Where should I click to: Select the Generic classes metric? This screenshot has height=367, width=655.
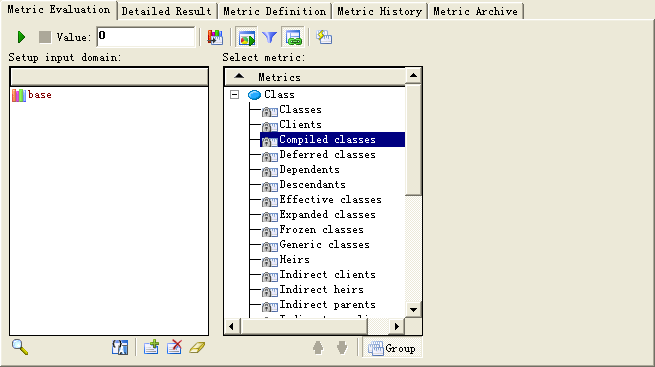pos(325,245)
